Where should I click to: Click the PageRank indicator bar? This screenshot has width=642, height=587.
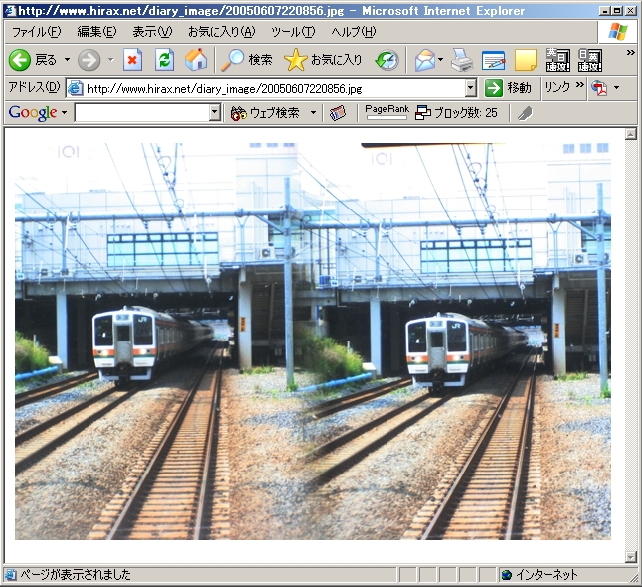[386, 113]
